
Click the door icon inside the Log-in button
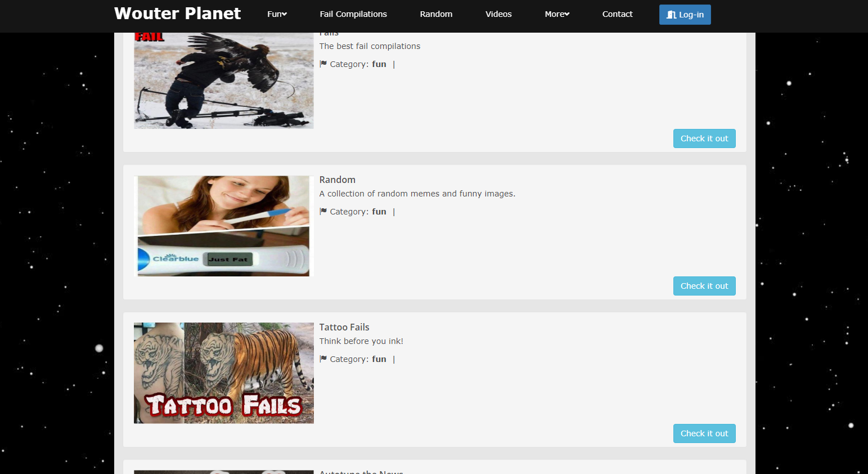click(x=672, y=15)
